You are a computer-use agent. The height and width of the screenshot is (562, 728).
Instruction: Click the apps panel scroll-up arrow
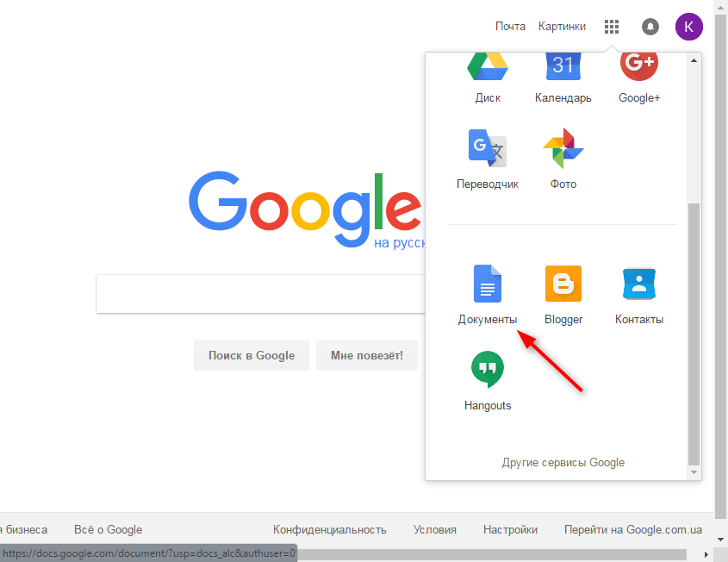coord(694,60)
